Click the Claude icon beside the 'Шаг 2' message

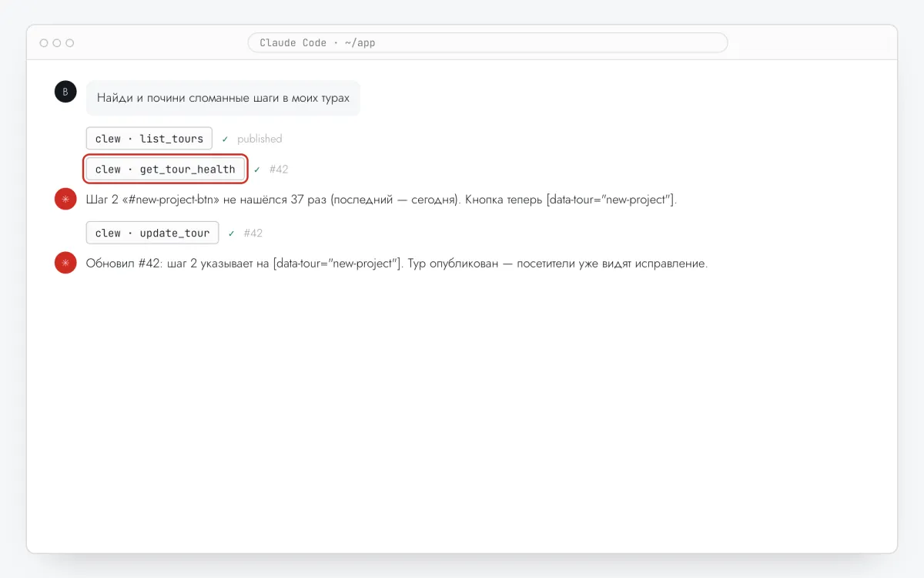click(x=65, y=200)
